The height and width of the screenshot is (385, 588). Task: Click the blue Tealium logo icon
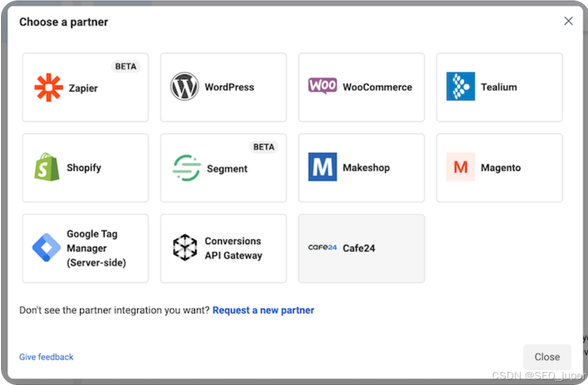click(x=461, y=87)
